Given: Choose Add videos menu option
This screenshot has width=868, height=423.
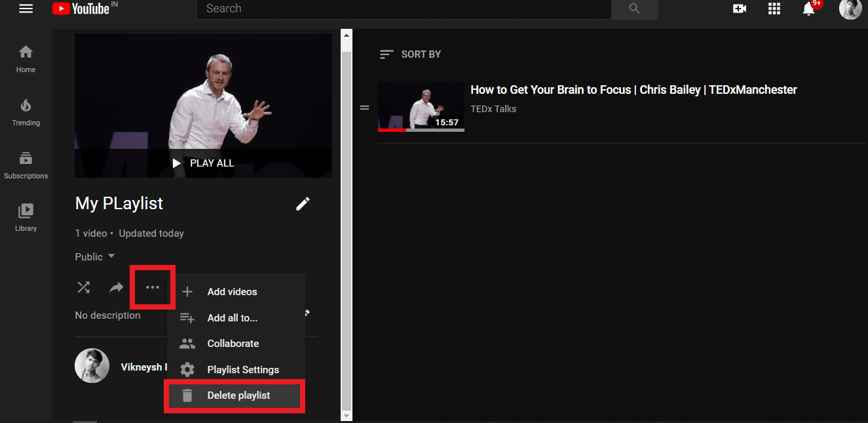Looking at the screenshot, I should pos(232,292).
